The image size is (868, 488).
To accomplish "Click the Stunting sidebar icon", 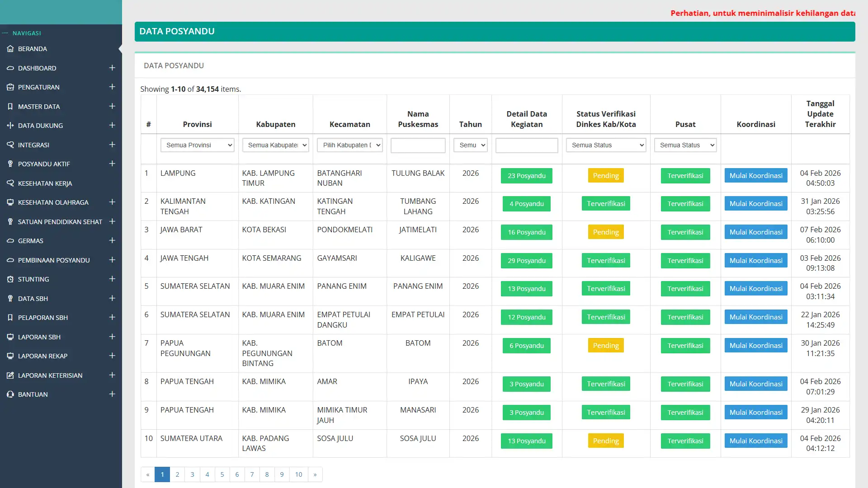I will [10, 279].
